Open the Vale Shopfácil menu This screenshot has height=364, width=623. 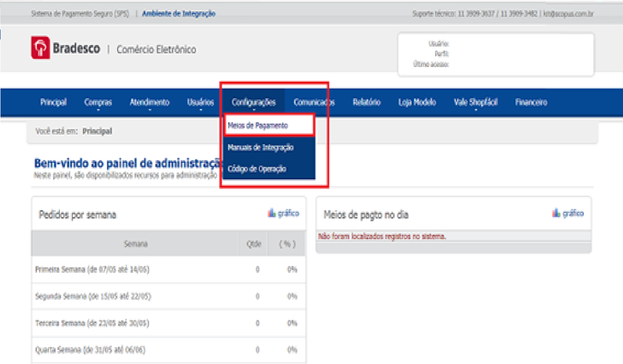(x=476, y=102)
